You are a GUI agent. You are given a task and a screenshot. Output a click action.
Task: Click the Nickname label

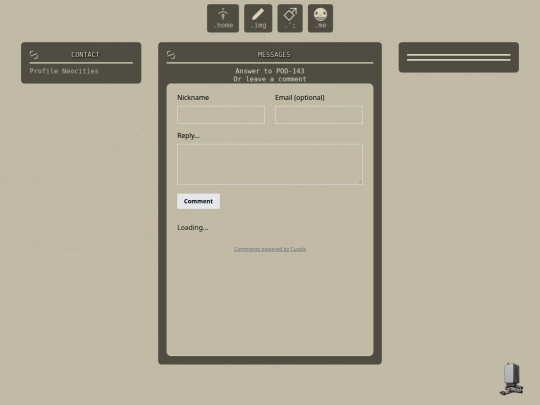tap(193, 97)
